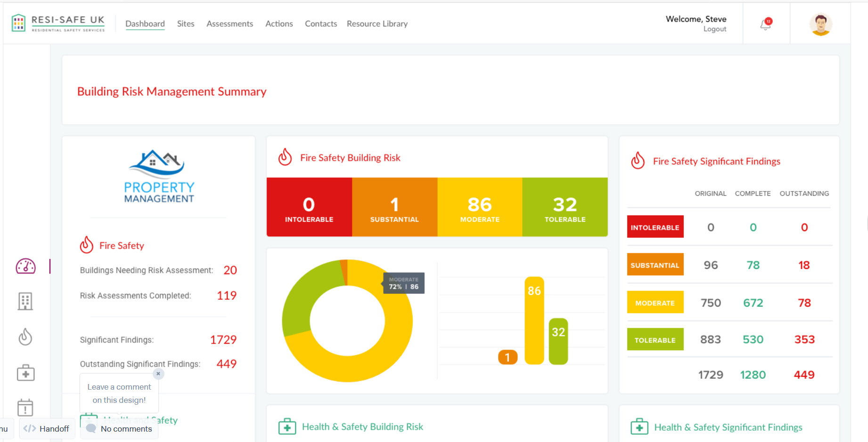The image size is (868, 442).
Task: Open the Actions navigation item
Action: pyautogui.click(x=279, y=24)
